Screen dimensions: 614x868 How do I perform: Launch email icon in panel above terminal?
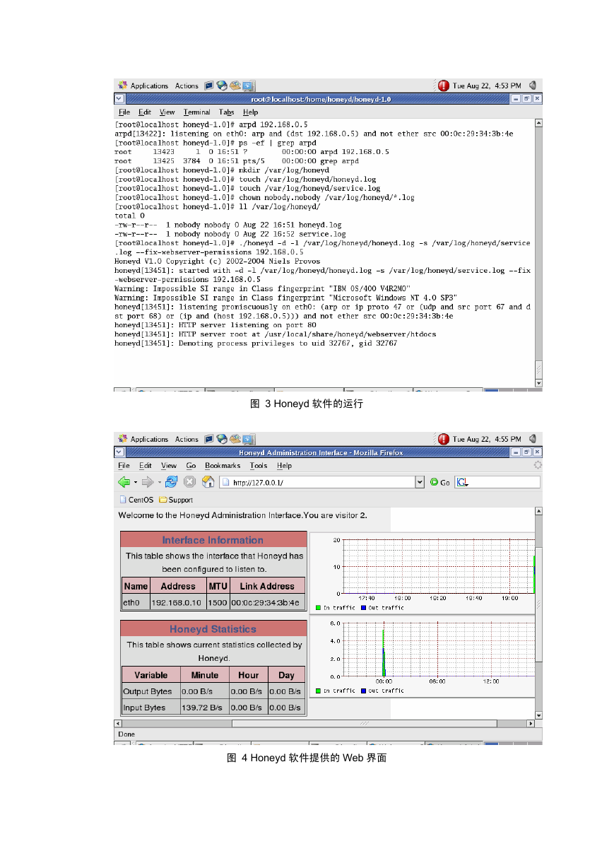[235, 86]
